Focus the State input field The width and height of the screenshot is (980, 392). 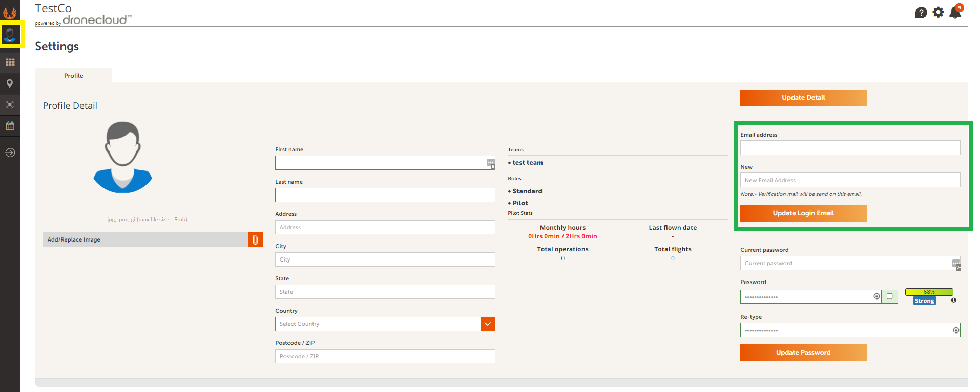pyautogui.click(x=385, y=292)
